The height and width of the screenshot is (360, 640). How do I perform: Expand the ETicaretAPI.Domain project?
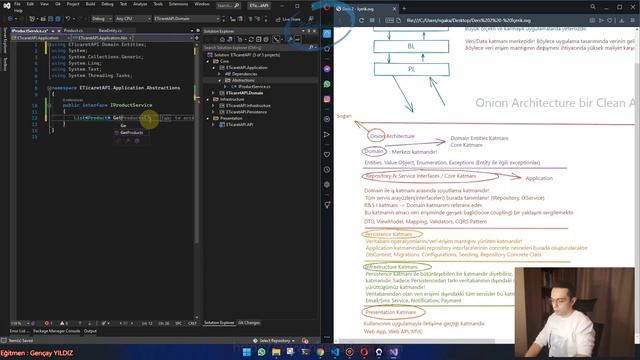tap(214, 93)
